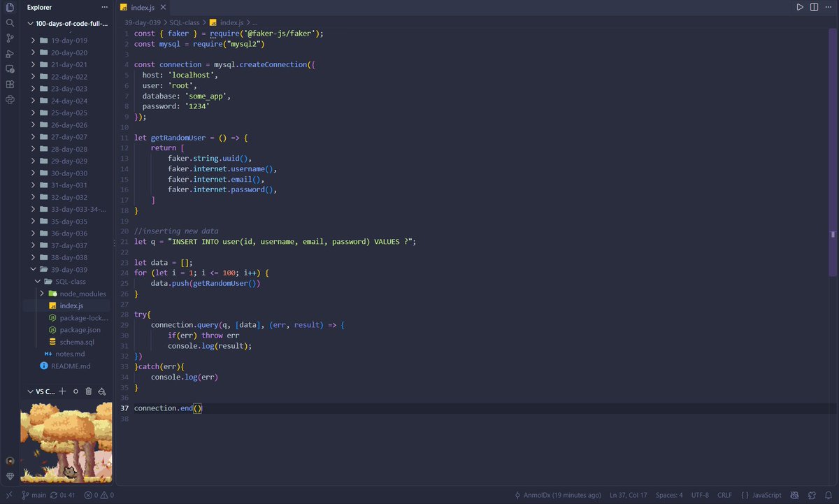
Task: Select the index.js editor tab
Action: [x=143, y=7]
